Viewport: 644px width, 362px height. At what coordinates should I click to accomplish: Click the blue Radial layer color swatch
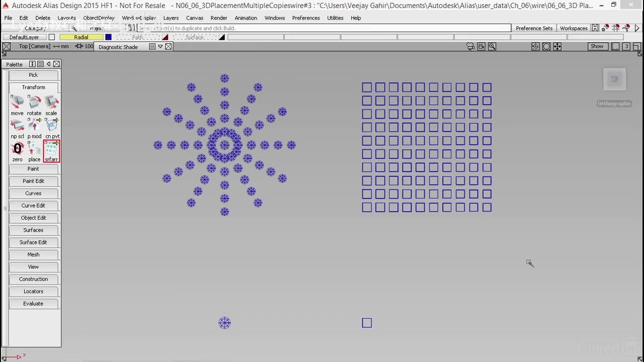tap(108, 37)
